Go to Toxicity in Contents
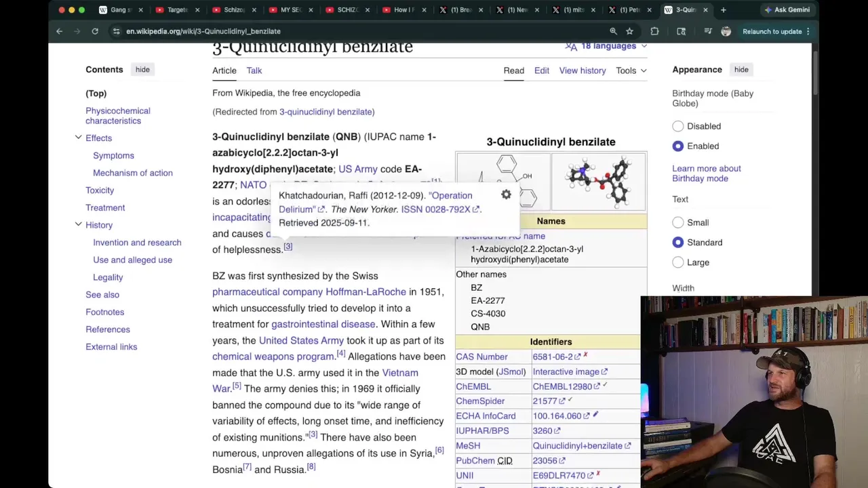The height and width of the screenshot is (488, 868). point(100,190)
